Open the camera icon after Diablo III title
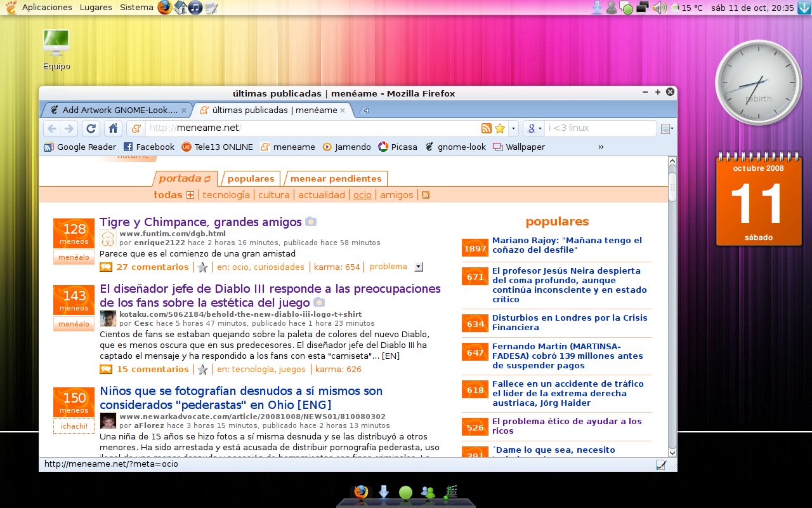This screenshot has height=508, width=812. click(319, 302)
